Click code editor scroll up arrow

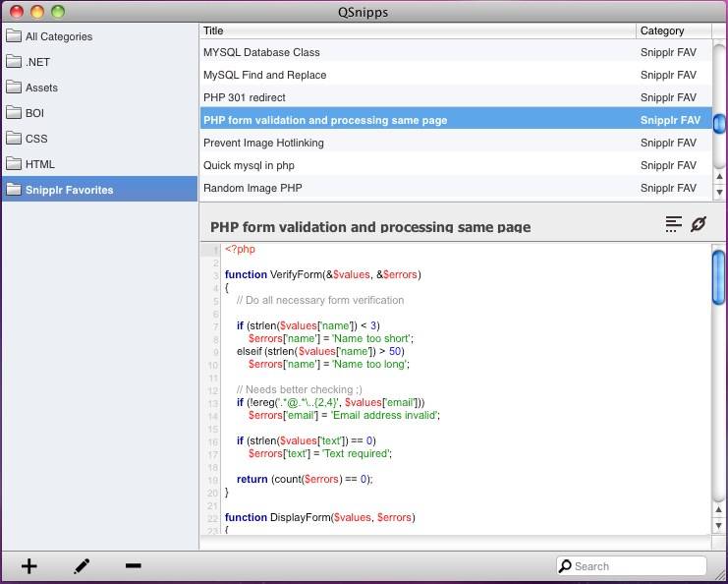719,510
